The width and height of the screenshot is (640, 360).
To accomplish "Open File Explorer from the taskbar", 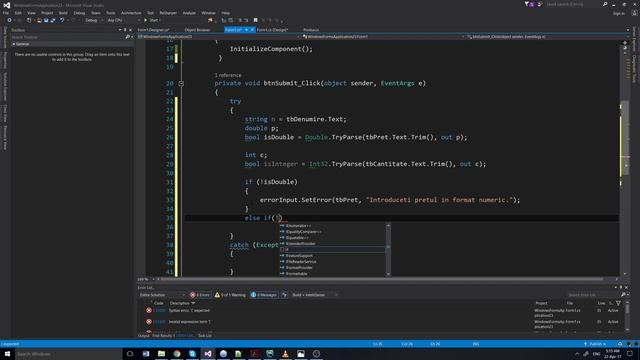I will point(161,354).
